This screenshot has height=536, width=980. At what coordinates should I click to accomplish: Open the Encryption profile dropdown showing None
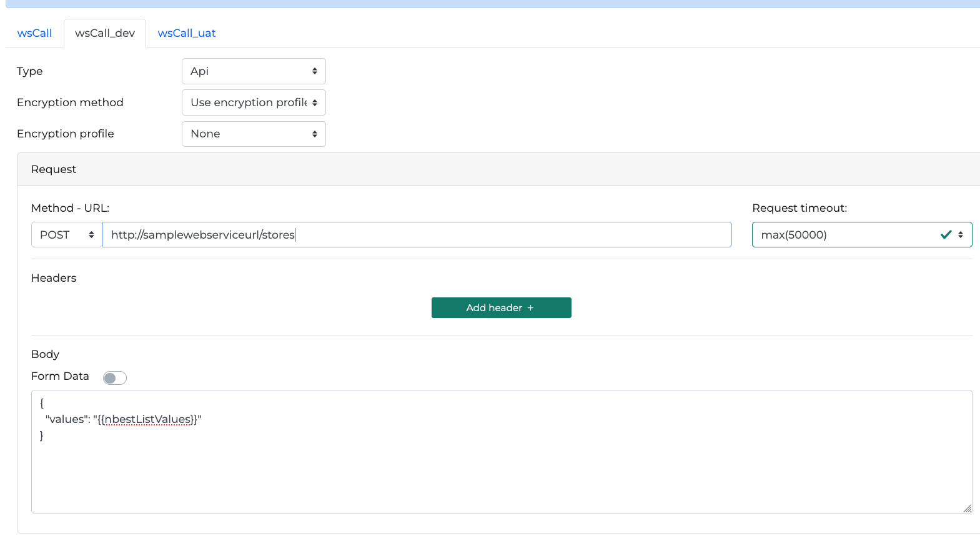tap(254, 134)
